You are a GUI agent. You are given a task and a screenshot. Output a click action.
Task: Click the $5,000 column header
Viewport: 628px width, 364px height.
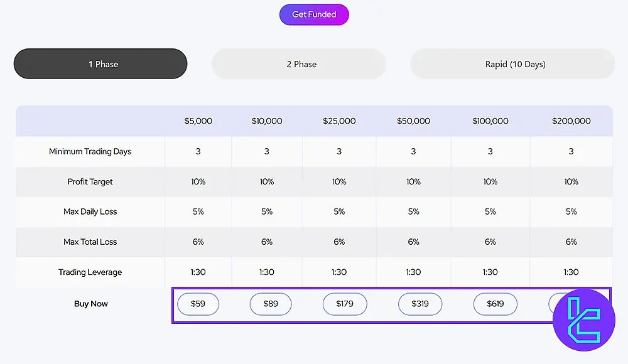click(x=198, y=120)
